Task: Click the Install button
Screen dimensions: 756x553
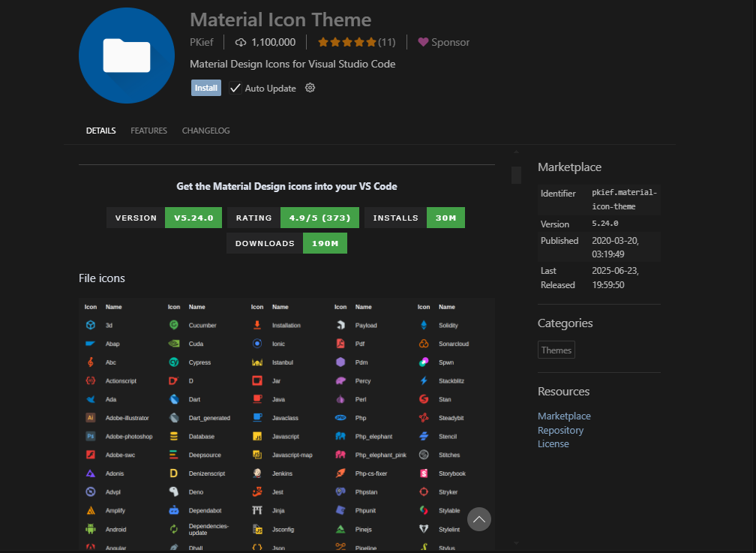Action: [x=205, y=88]
